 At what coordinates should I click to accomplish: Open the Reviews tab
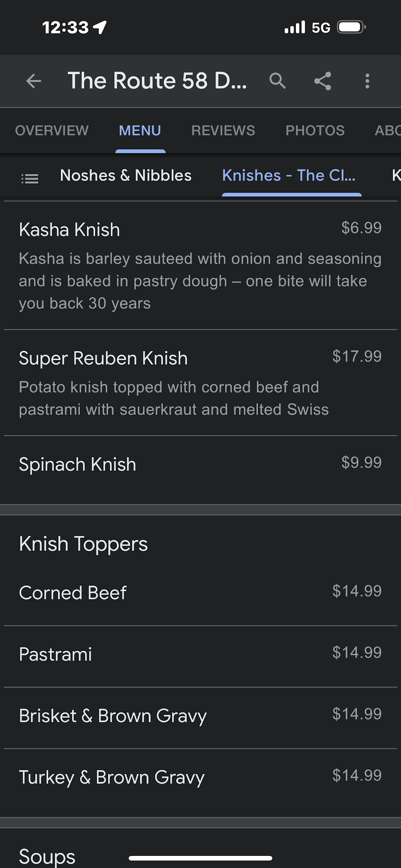(223, 131)
